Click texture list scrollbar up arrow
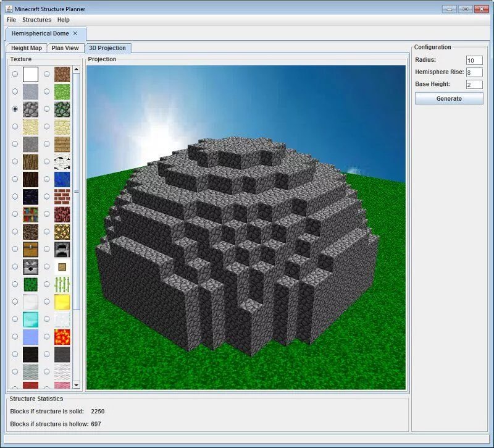 76,69
